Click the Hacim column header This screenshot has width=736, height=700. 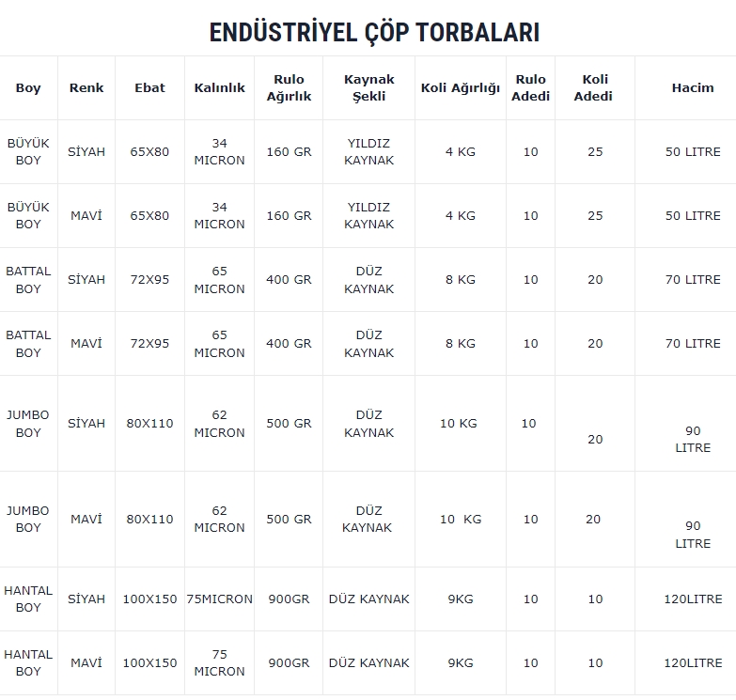point(693,87)
